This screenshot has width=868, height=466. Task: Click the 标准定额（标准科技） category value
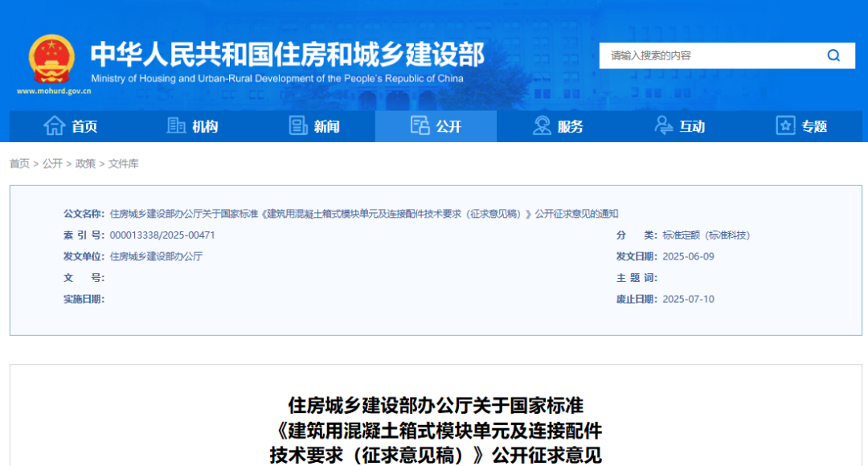pos(706,235)
